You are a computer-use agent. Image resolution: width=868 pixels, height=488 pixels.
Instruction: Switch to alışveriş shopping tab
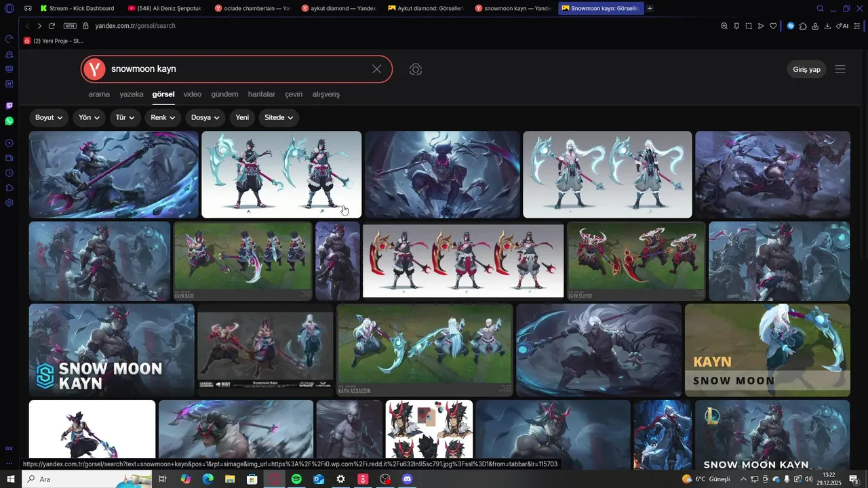pyautogui.click(x=326, y=94)
